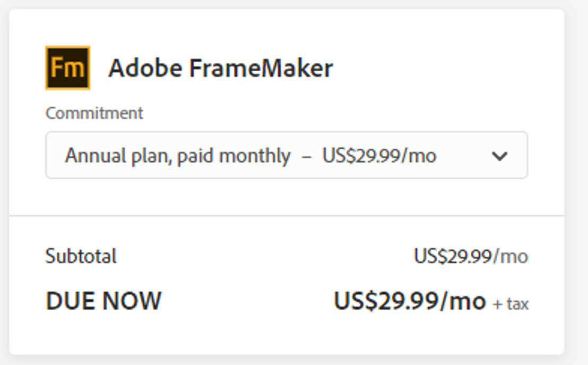Click the Commitment field label
The width and height of the screenshot is (588, 365).
(x=94, y=113)
